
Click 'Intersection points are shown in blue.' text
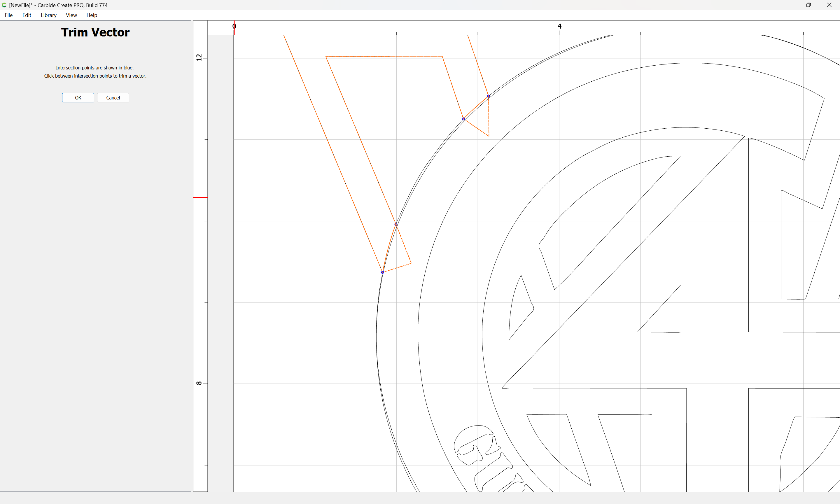tap(95, 68)
